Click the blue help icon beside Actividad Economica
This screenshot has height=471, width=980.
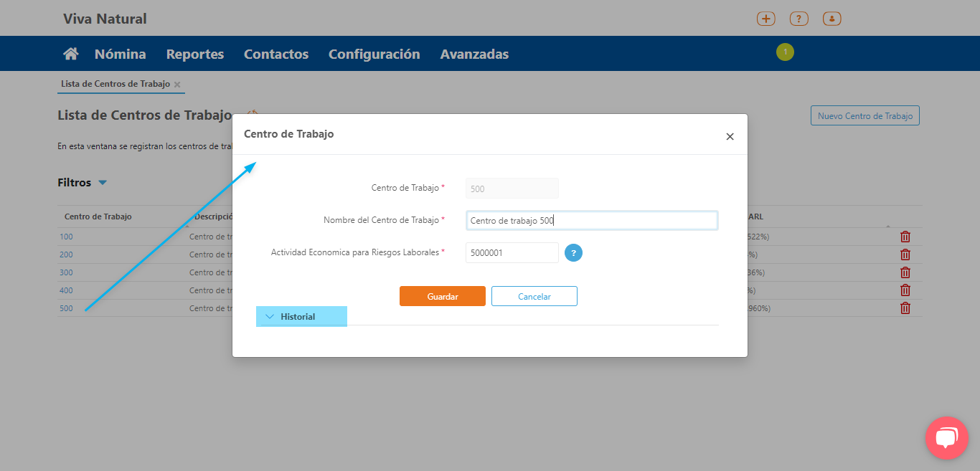(x=573, y=252)
